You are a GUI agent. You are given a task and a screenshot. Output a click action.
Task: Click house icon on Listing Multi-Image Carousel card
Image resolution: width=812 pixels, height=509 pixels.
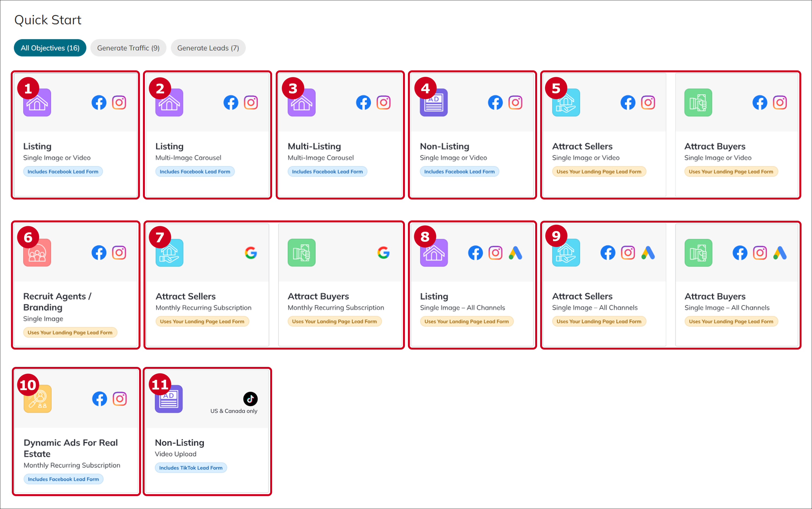[x=169, y=102]
